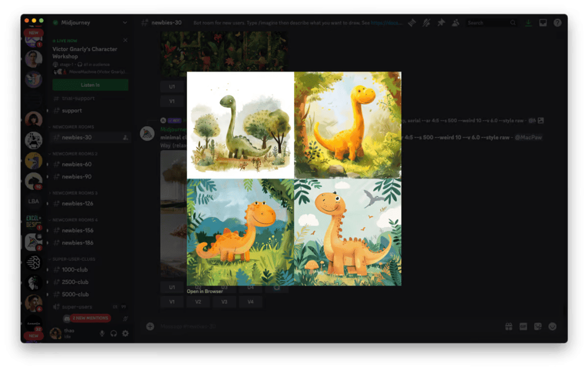Open the sticker picker icon

(537, 326)
